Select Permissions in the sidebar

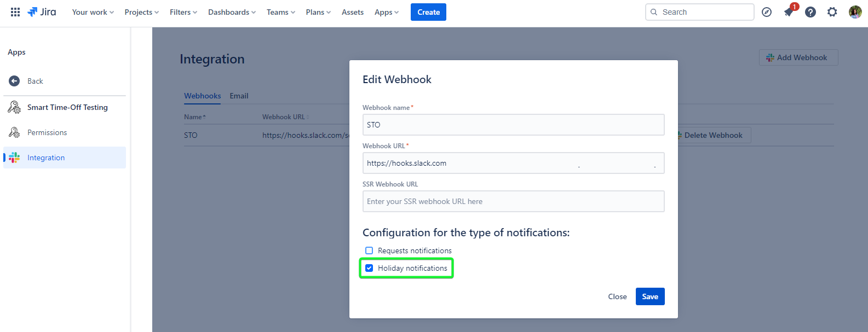point(47,132)
